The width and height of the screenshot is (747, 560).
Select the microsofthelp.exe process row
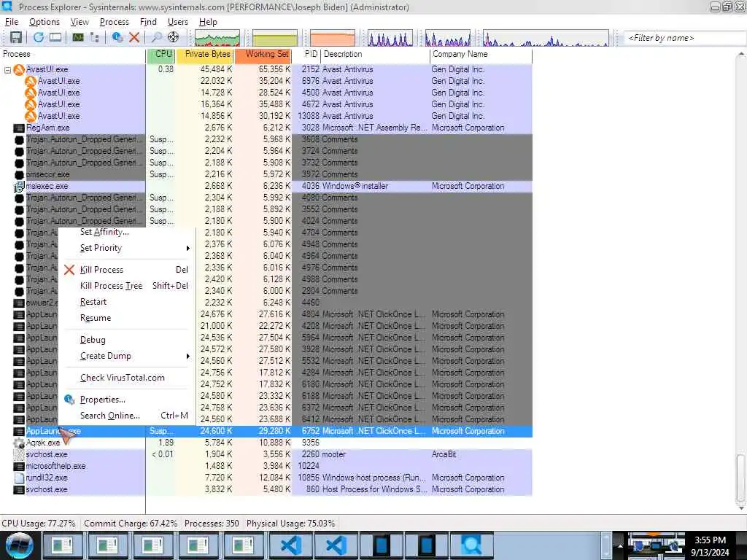(x=266, y=466)
